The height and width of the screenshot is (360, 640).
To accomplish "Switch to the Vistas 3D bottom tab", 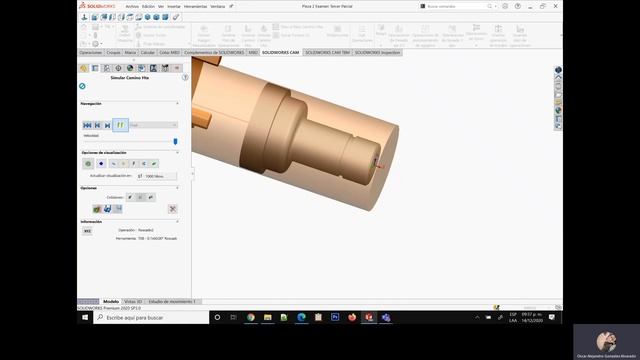I will (x=133, y=302).
